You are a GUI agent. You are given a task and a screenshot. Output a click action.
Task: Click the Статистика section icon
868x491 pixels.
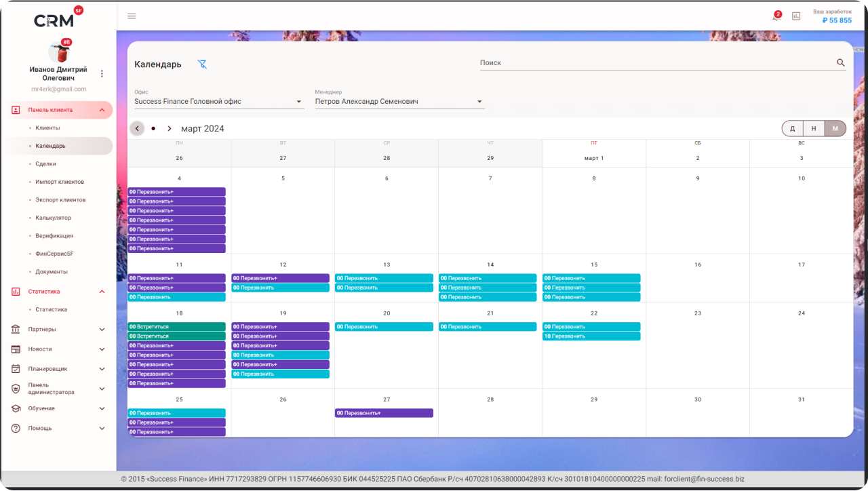[x=16, y=292]
